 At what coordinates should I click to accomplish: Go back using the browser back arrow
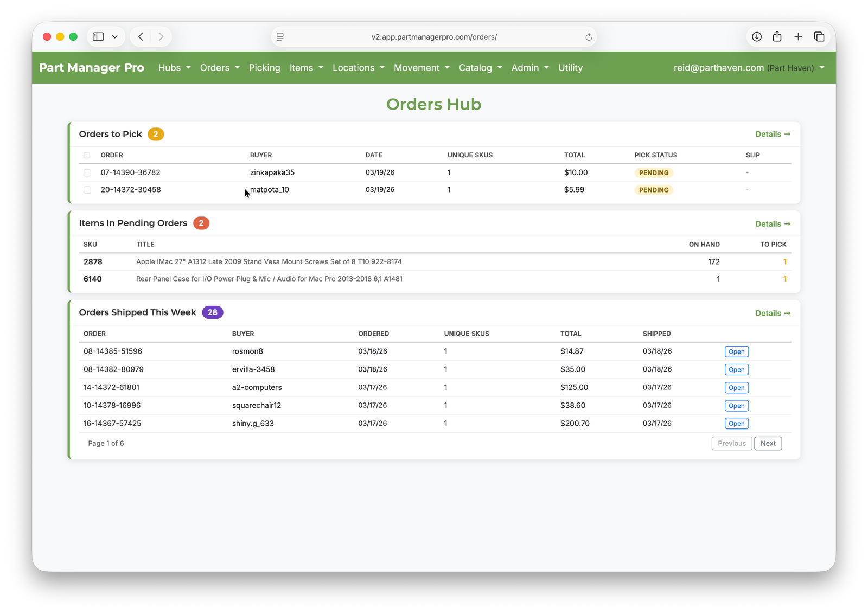point(141,37)
